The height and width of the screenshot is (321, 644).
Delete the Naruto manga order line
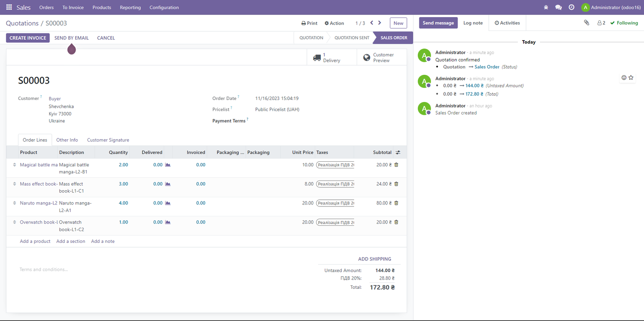(396, 203)
